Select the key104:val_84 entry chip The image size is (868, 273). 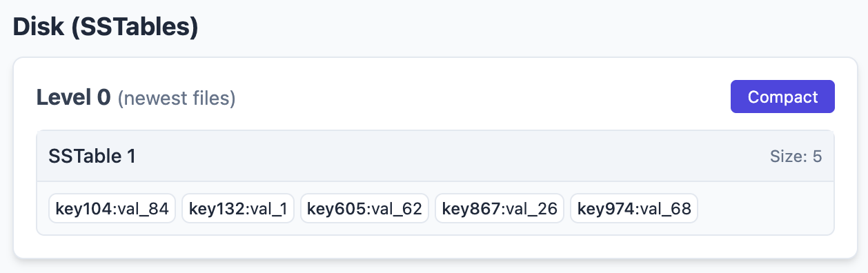[x=112, y=208]
